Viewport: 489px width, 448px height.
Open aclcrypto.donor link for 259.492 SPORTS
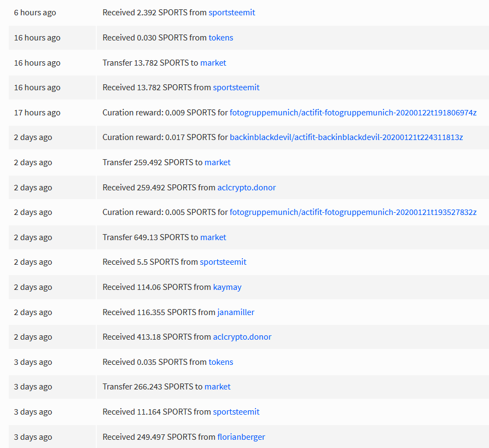[246, 188]
